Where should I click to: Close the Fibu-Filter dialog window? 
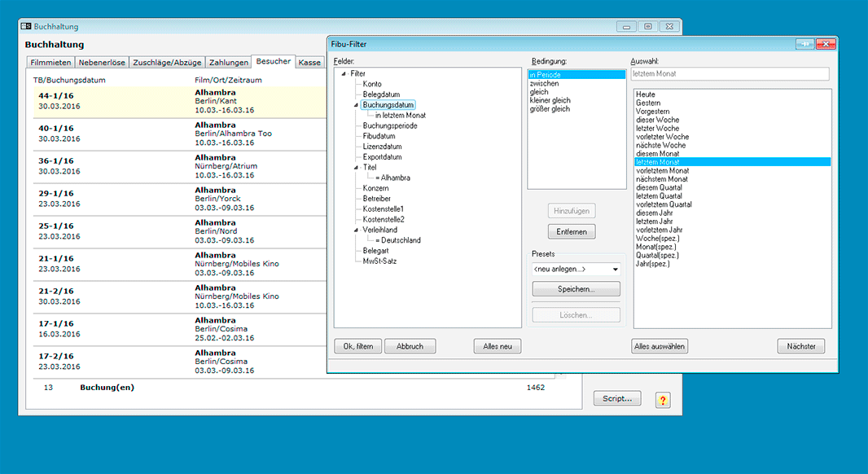click(826, 44)
